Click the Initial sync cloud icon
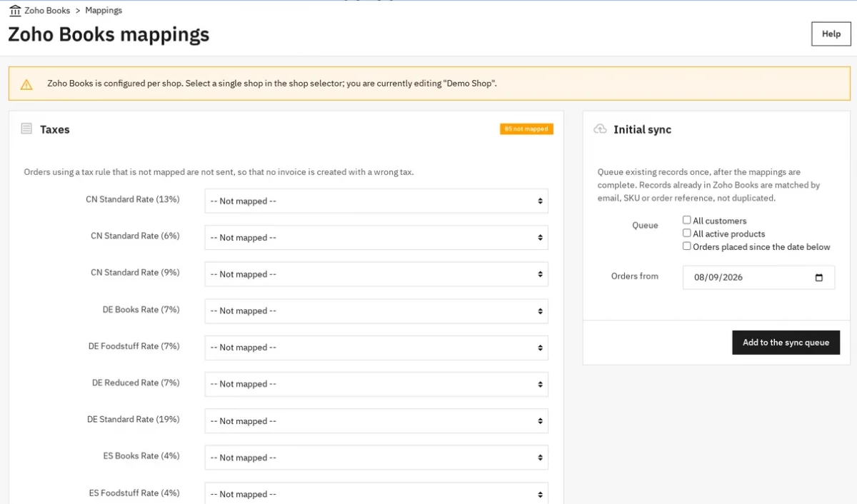Viewport: 857px width, 504px height. click(601, 129)
